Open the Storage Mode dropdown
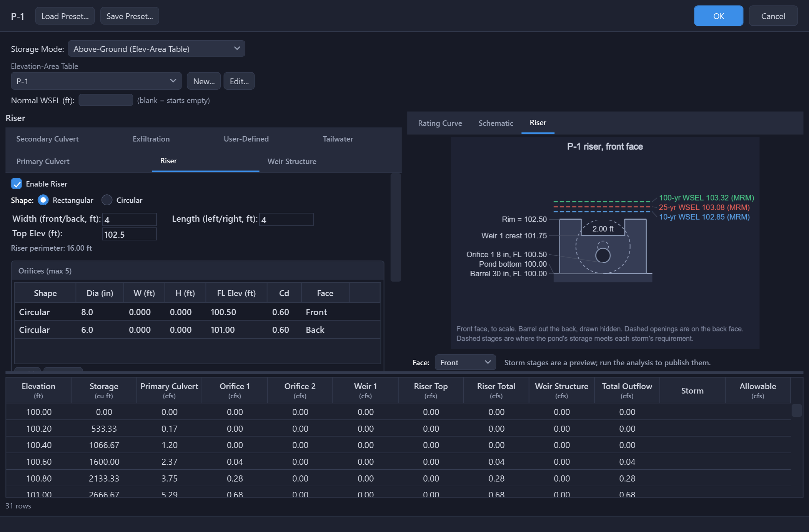This screenshot has height=532, width=809. 157,49
